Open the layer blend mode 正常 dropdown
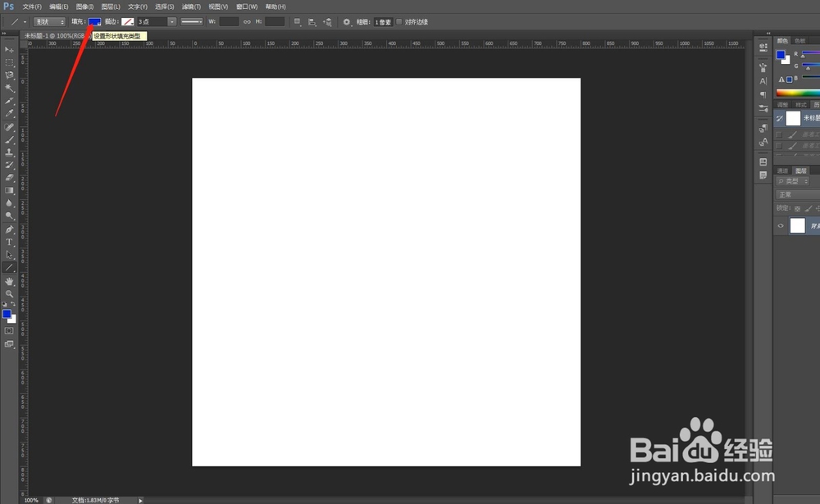This screenshot has width=820, height=504. 796,194
